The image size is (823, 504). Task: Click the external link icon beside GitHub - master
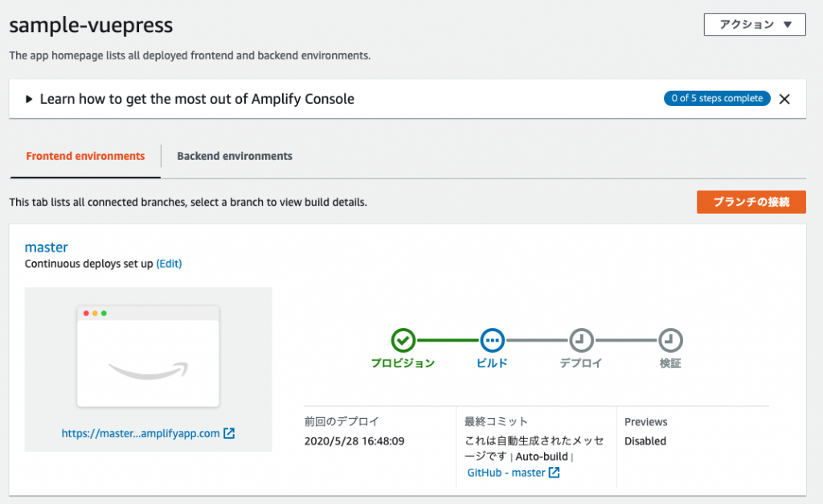(x=554, y=473)
